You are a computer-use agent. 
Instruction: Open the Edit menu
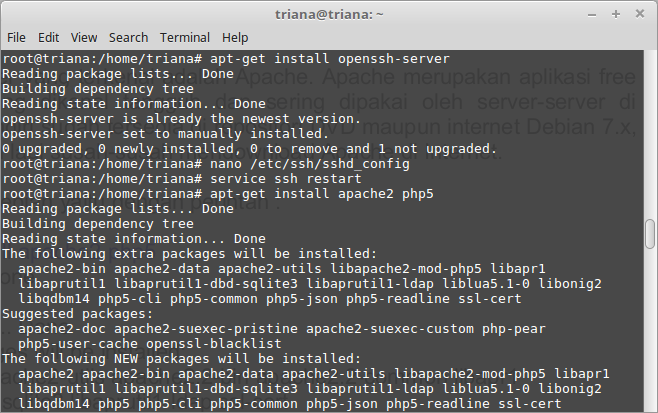pos(49,38)
